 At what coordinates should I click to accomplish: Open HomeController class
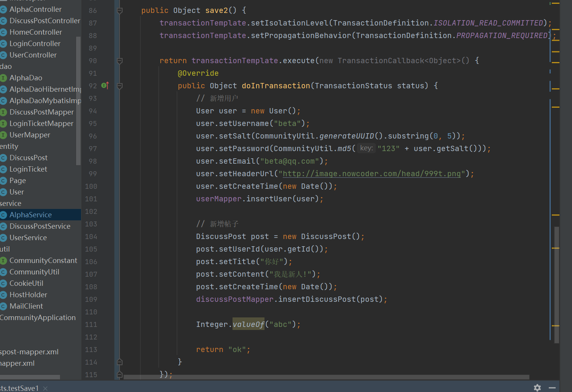35,32
